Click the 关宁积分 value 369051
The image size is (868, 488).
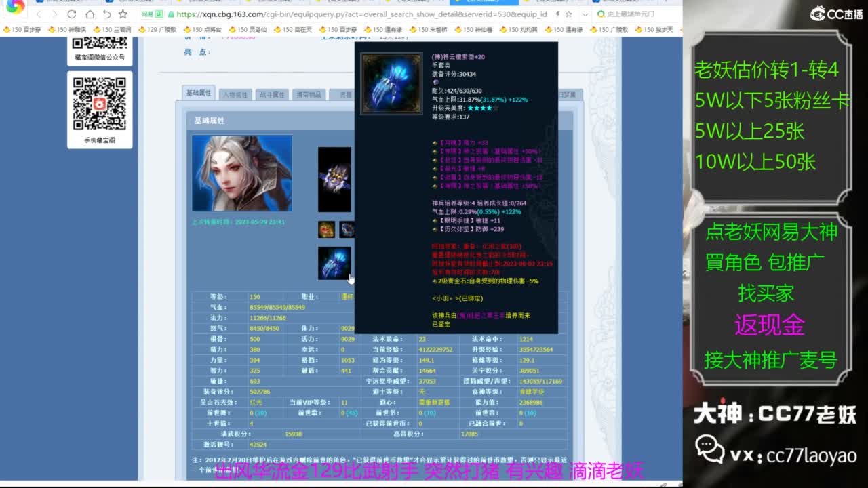[x=530, y=371]
